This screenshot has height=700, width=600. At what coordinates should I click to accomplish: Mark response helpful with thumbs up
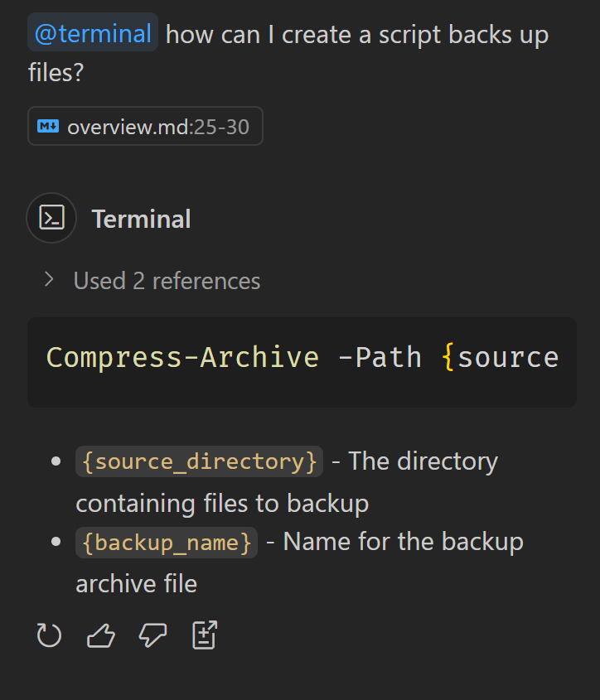coord(101,635)
